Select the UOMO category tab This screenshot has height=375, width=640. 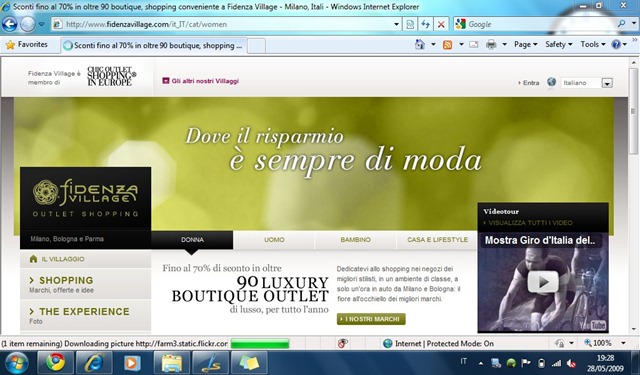pyautogui.click(x=274, y=240)
